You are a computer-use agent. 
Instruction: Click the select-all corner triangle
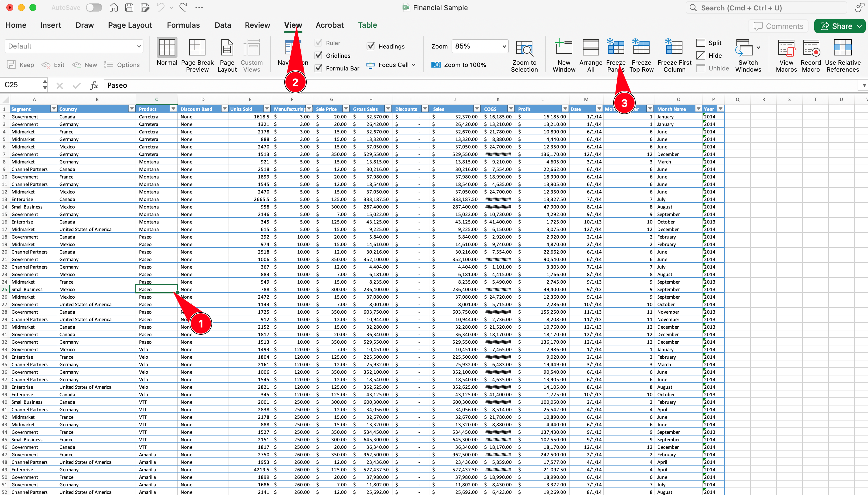5,100
